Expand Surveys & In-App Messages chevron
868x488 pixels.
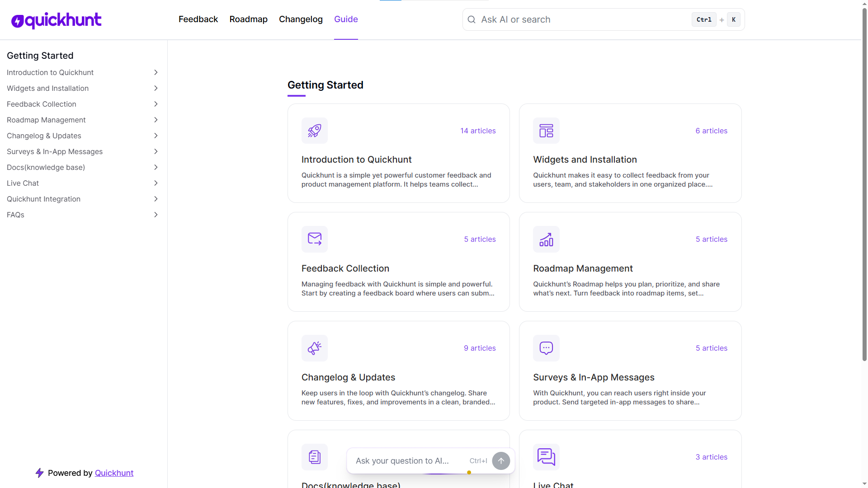pyautogui.click(x=156, y=151)
